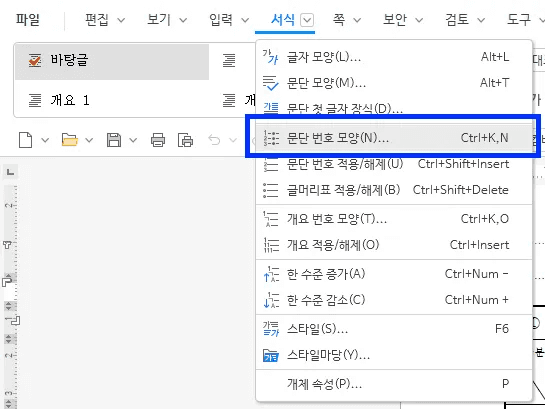Expand the new document dropdown arrow
Viewport: 545px width, 409px height.
[45, 140]
